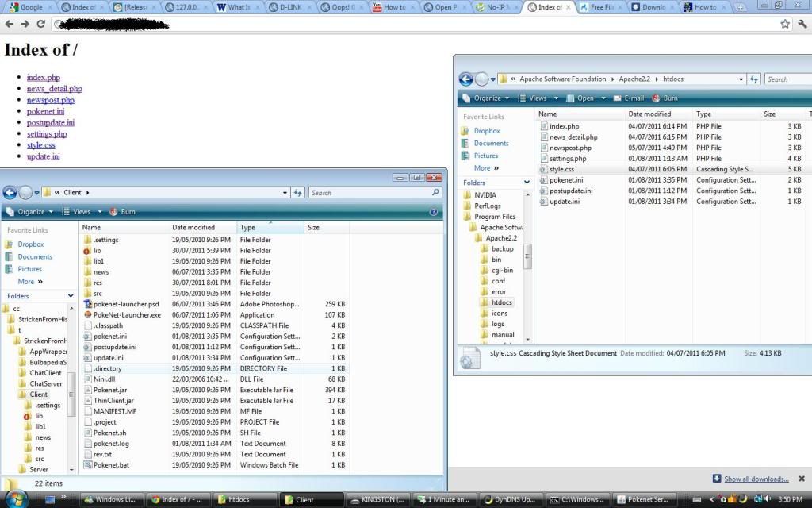Click the browser back arrow

pyautogui.click(x=9, y=24)
